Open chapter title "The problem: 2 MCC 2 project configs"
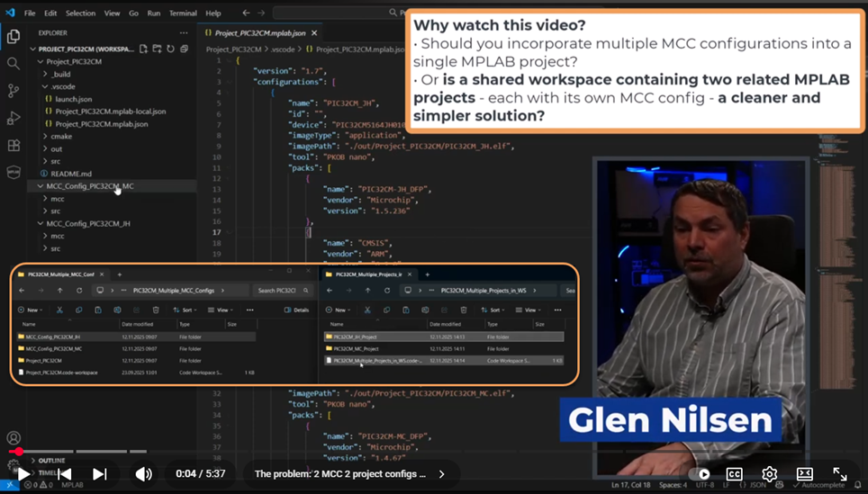The width and height of the screenshot is (868, 494). point(340,474)
